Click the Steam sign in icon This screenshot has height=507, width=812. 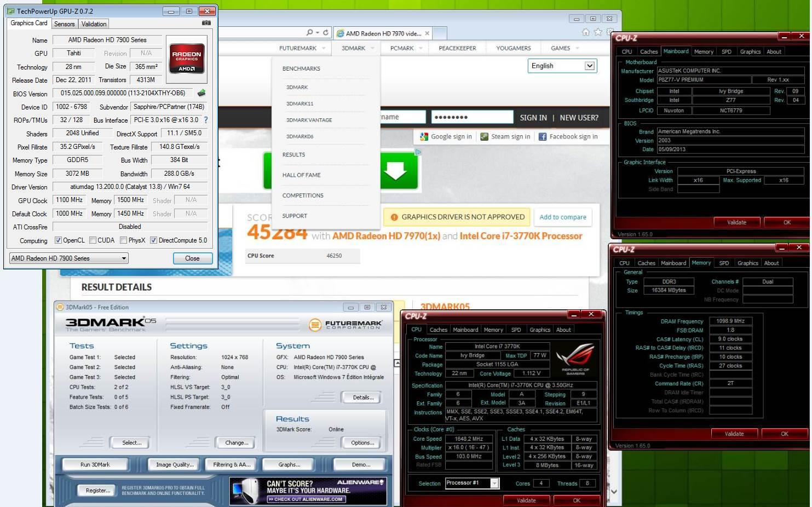[x=484, y=137]
